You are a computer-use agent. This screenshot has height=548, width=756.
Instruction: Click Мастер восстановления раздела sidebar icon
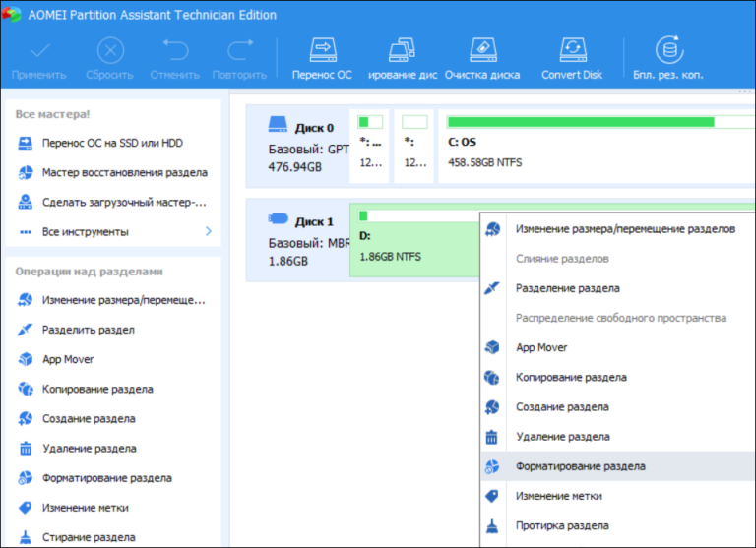pos(25,172)
